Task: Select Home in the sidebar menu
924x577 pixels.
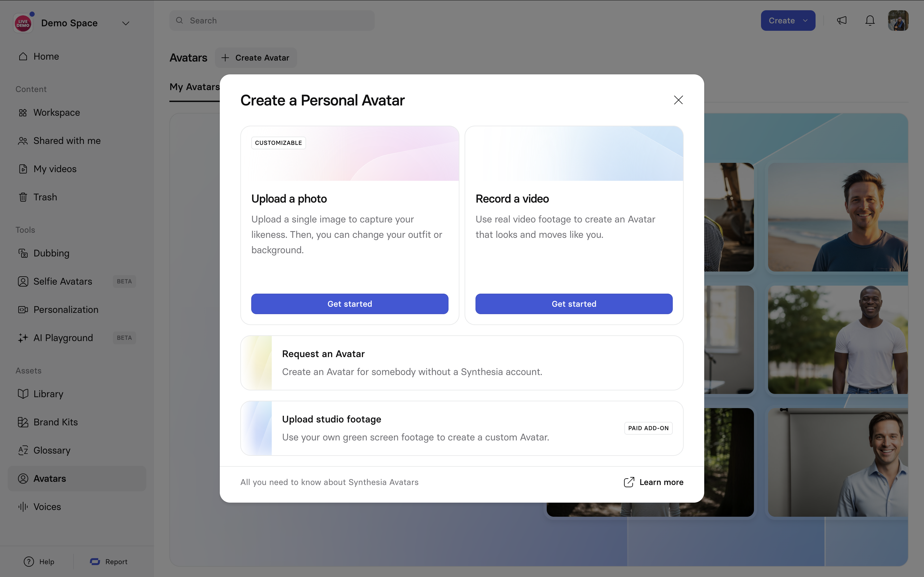Action: click(x=46, y=56)
